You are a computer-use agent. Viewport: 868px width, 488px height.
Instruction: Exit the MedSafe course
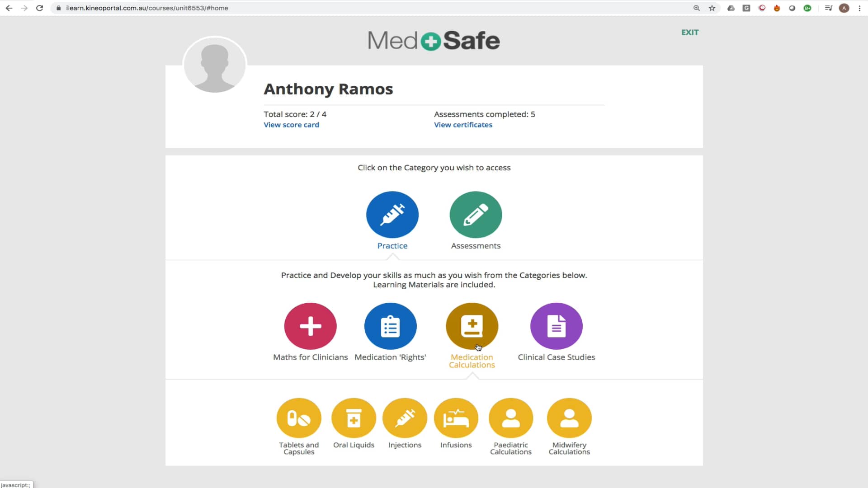[x=689, y=32]
